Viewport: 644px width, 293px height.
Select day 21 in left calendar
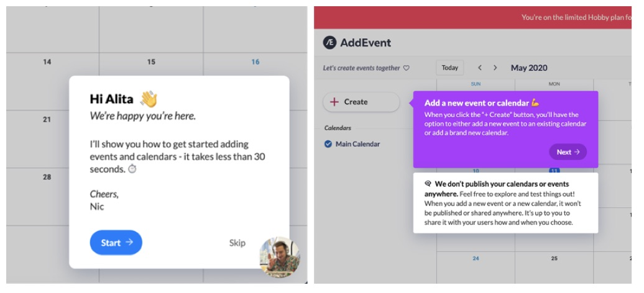(47, 119)
